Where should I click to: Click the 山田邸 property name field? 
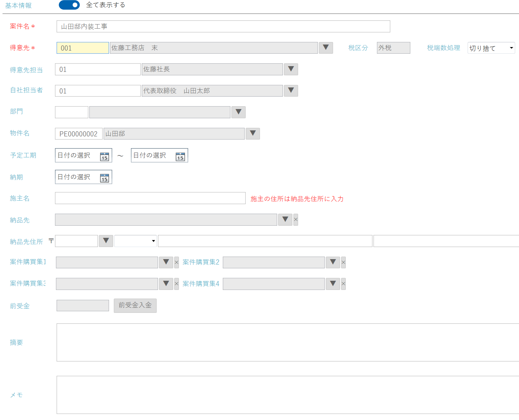click(x=174, y=134)
